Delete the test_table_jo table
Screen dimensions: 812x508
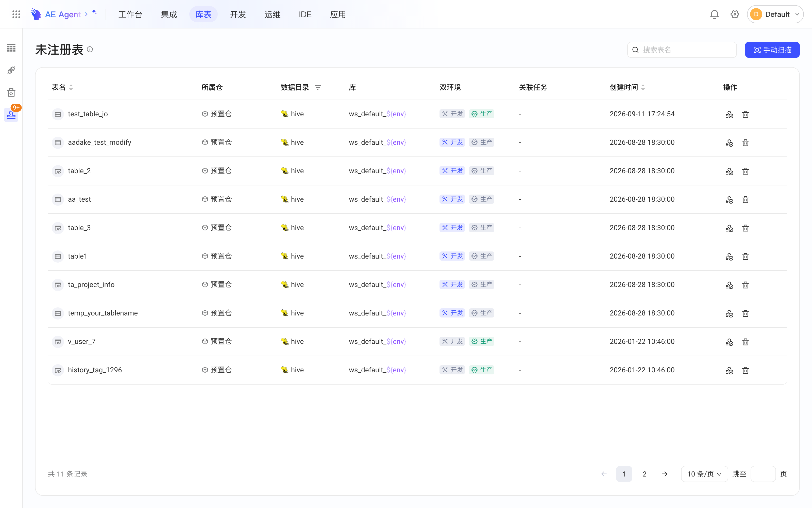(x=746, y=114)
